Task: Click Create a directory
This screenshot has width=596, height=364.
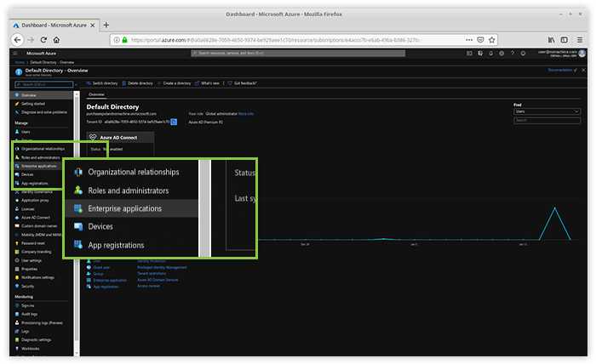Action: [x=174, y=83]
